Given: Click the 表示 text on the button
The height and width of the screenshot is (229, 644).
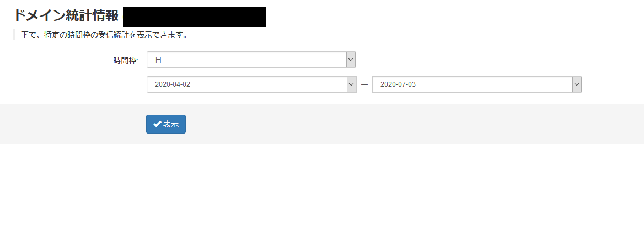Looking at the screenshot, I should [171, 124].
